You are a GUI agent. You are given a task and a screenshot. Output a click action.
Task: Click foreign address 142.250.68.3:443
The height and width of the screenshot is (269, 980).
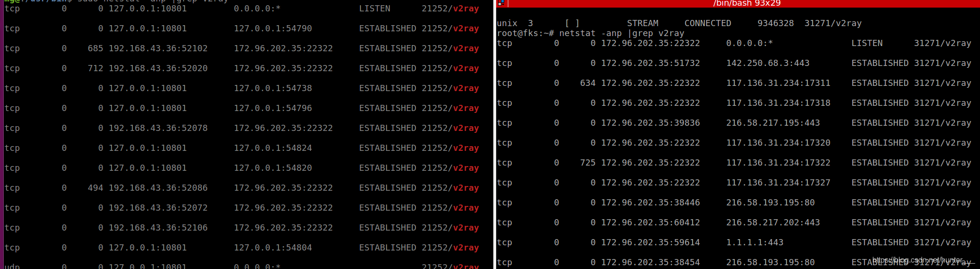click(x=768, y=63)
